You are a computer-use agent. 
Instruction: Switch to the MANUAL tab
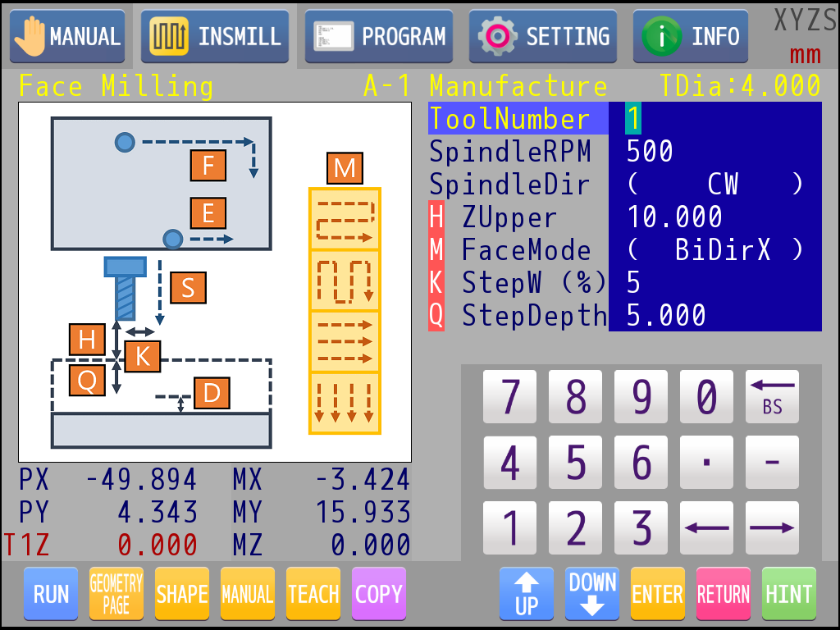coord(67,37)
